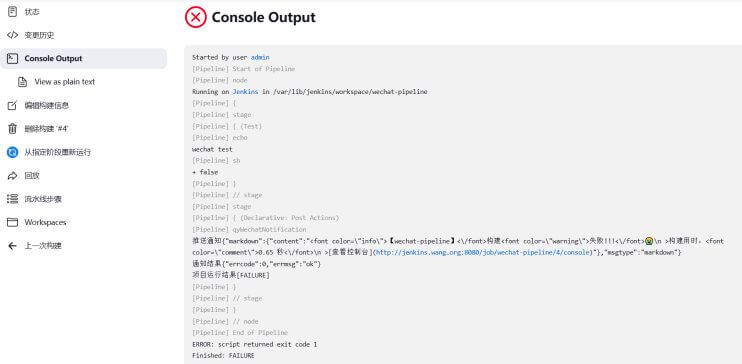Click the change history code brackets icon
This screenshot has width=742, height=364.
coord(12,35)
